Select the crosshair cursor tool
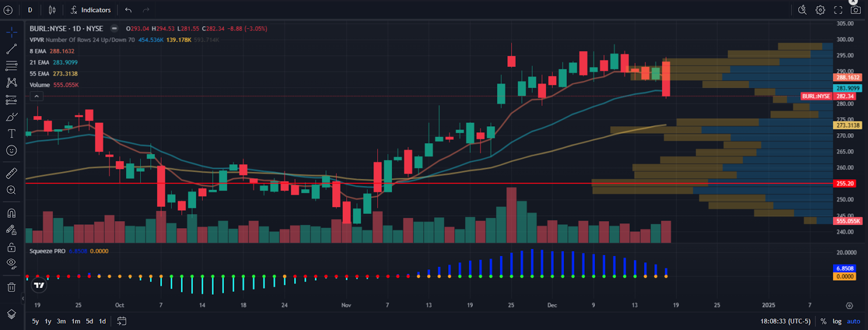868x330 pixels. [11, 32]
